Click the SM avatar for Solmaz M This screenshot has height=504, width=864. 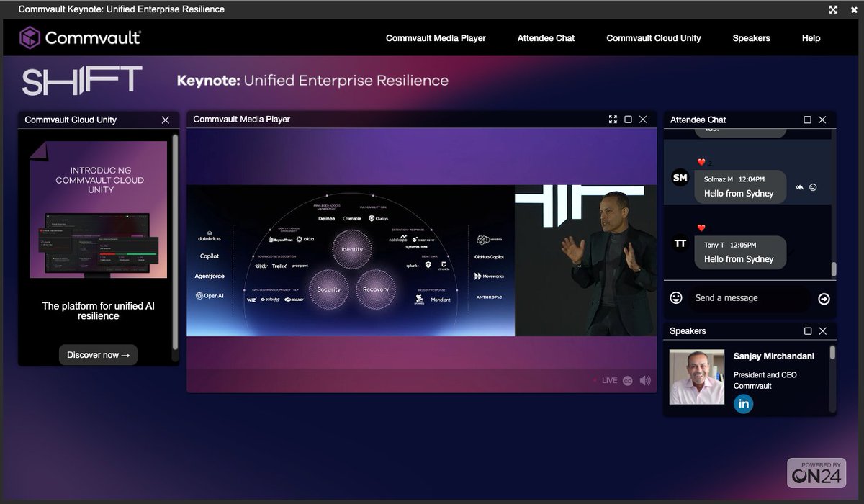click(680, 178)
